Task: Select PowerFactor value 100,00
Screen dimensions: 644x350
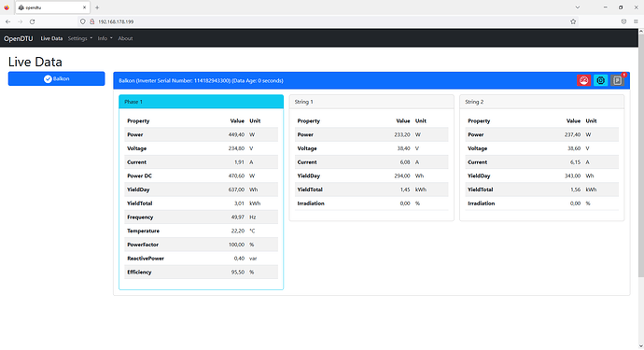Action: tap(236, 245)
